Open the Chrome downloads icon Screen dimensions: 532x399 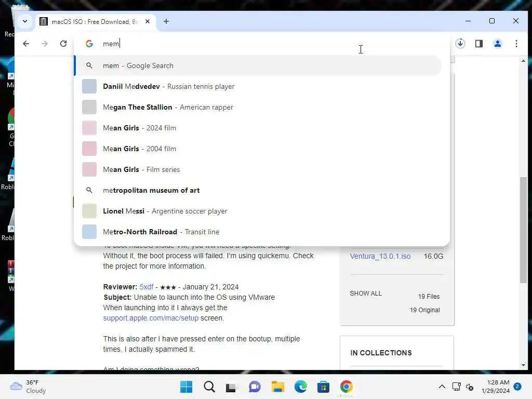point(460,44)
